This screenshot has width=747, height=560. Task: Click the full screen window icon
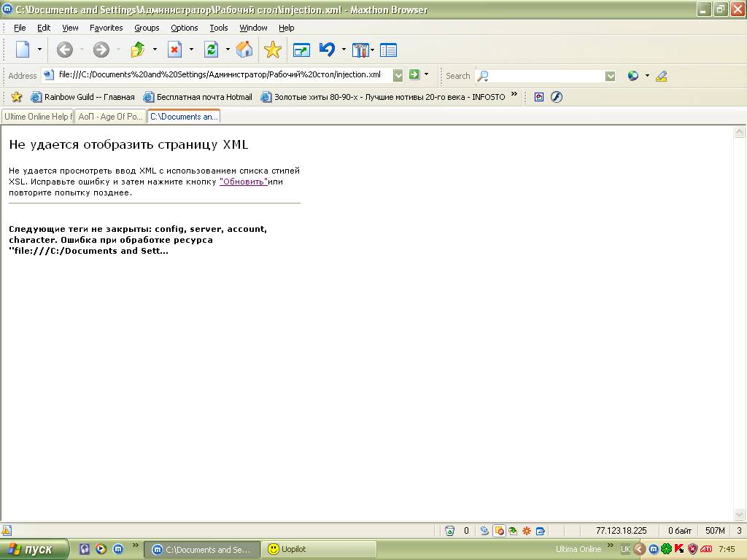301,50
